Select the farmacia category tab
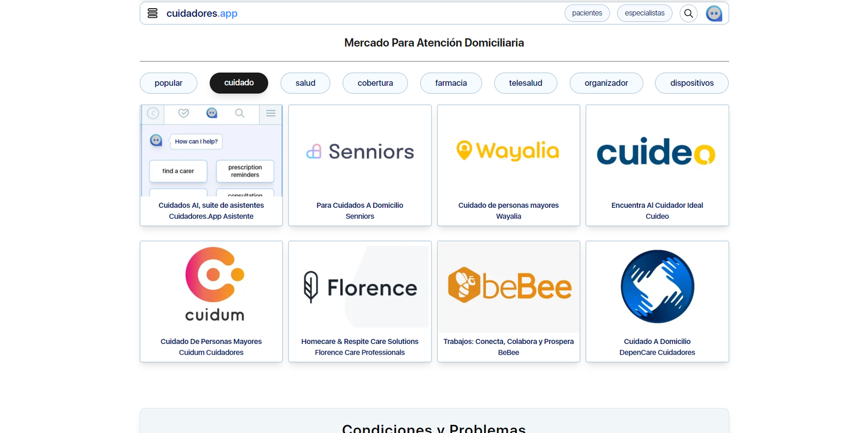The image size is (868, 433). click(451, 83)
